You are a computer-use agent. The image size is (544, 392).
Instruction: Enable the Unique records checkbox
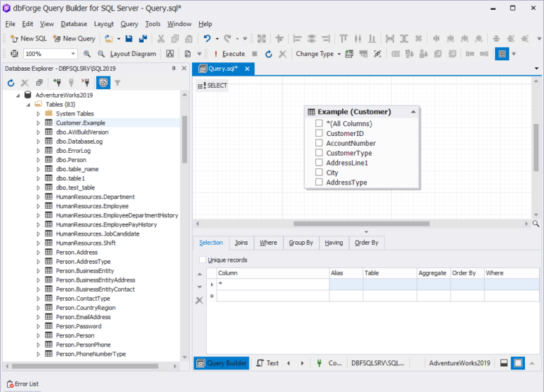pos(203,260)
